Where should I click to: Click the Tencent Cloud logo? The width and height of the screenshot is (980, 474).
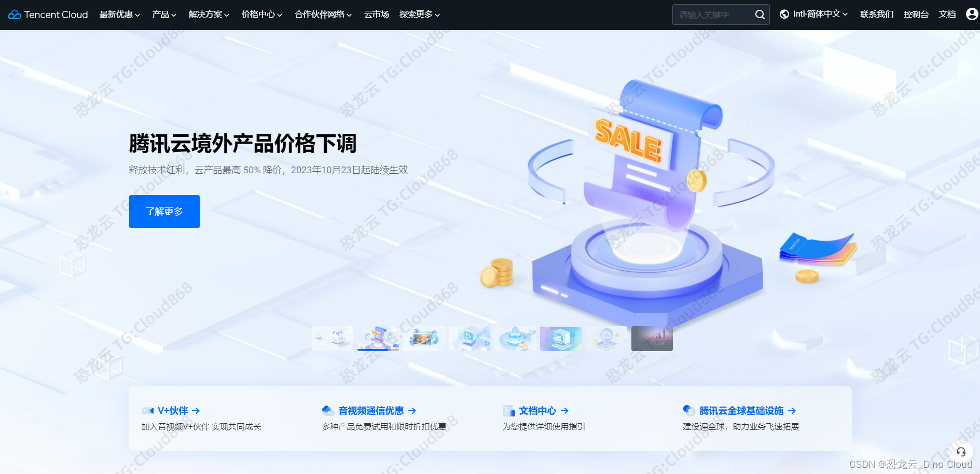(x=48, y=15)
